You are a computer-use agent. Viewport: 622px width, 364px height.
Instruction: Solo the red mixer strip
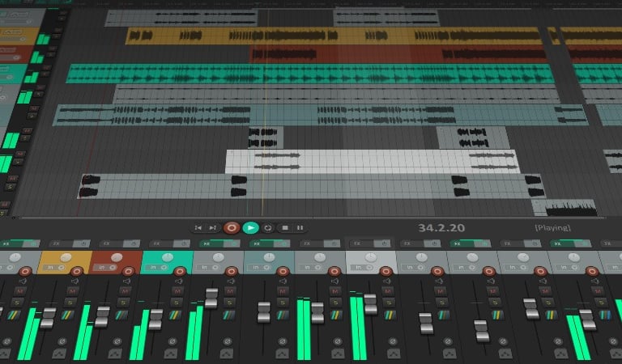(x=123, y=303)
